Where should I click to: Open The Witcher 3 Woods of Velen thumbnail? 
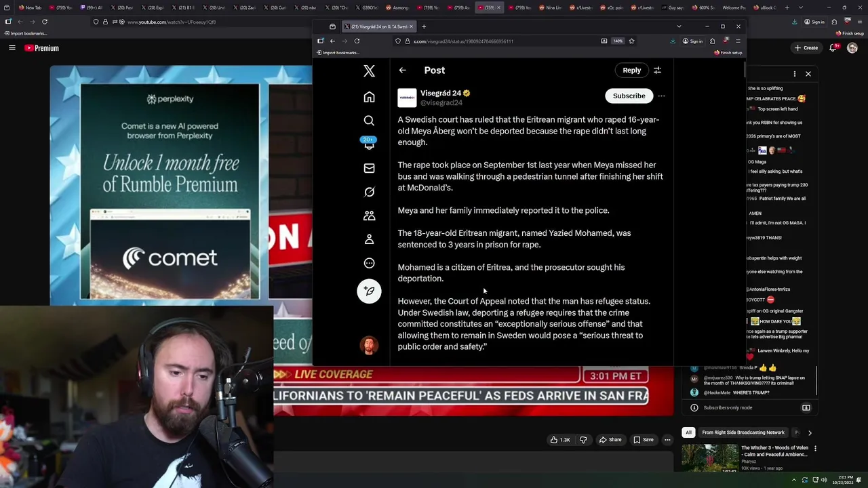coord(710,457)
